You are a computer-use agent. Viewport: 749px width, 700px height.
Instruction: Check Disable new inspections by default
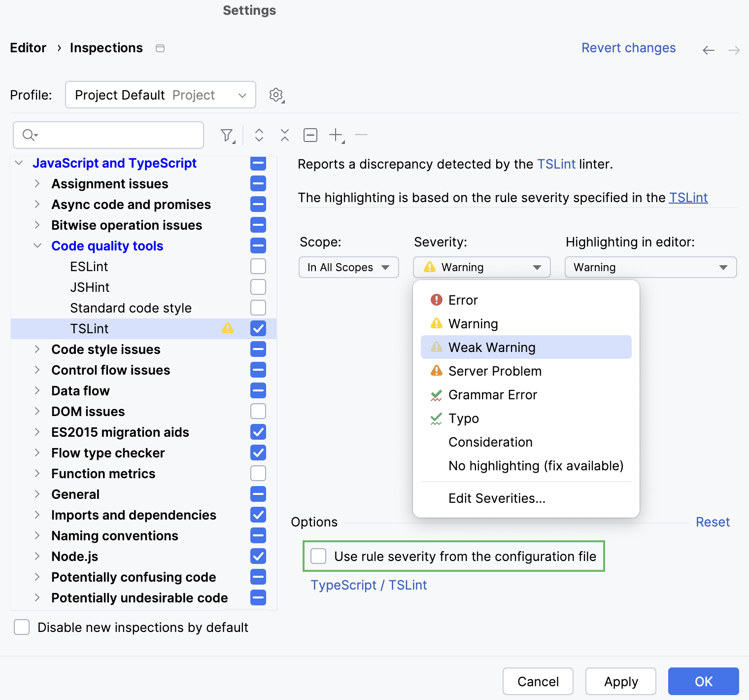21,627
